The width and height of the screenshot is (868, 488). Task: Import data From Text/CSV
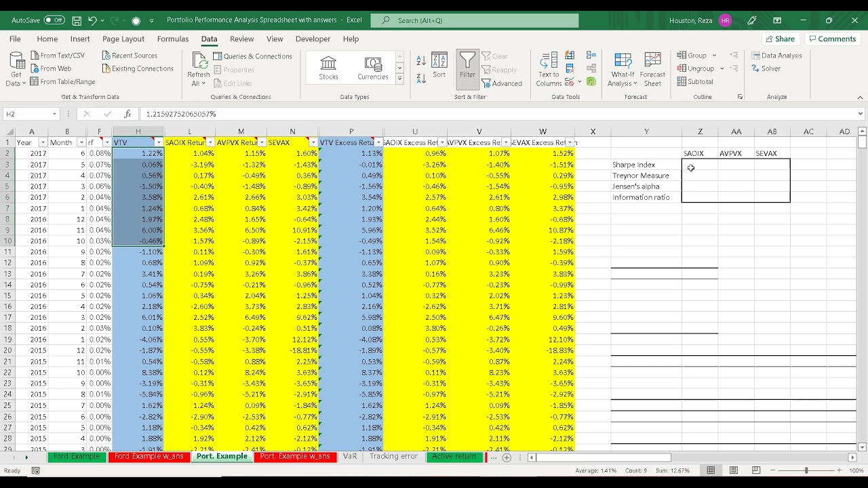(58, 56)
